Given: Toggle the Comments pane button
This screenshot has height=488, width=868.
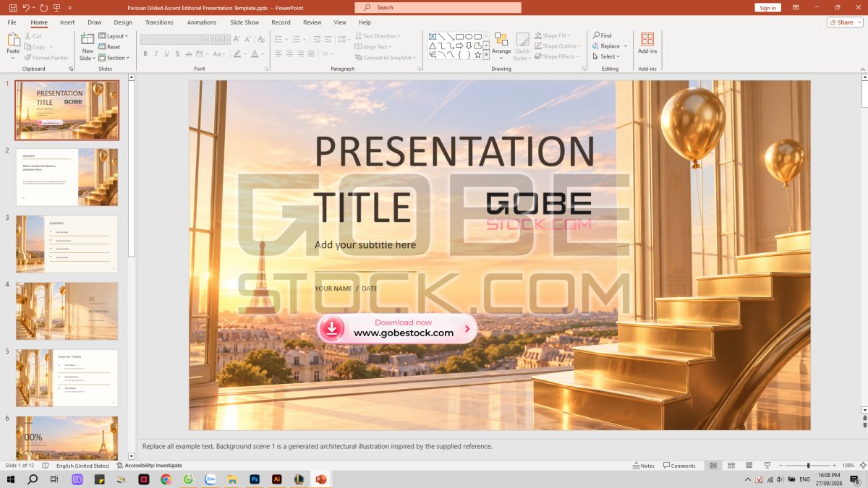Looking at the screenshot, I should tap(679, 466).
